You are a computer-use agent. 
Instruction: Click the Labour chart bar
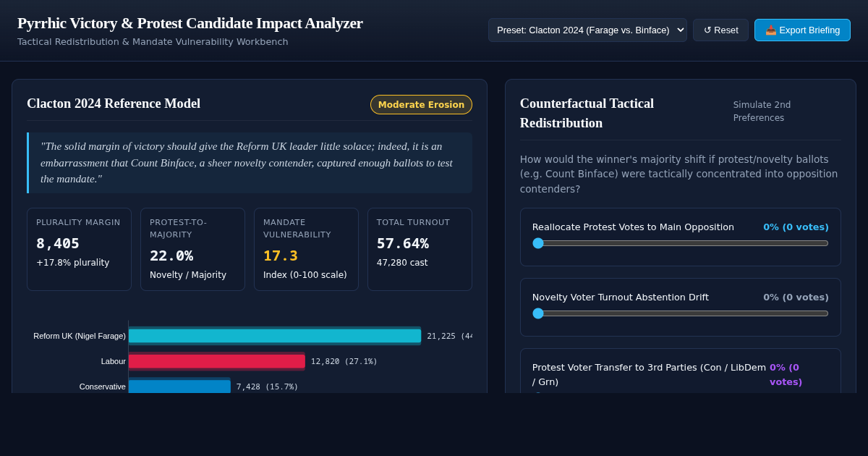click(x=217, y=361)
